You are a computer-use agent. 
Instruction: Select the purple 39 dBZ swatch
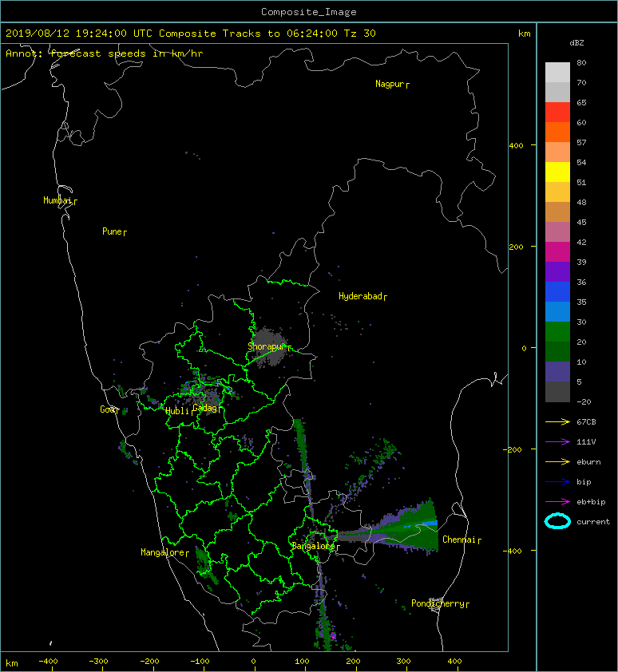click(557, 271)
